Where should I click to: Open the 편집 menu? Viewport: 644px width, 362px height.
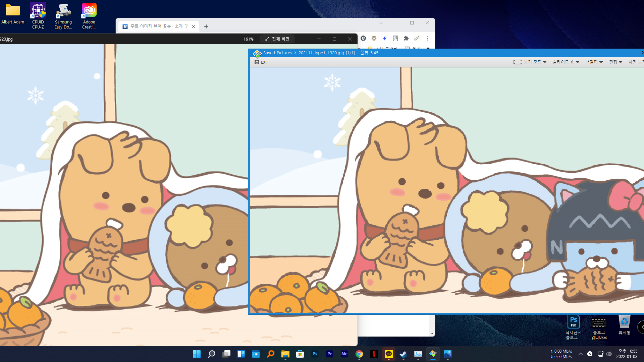[615, 62]
